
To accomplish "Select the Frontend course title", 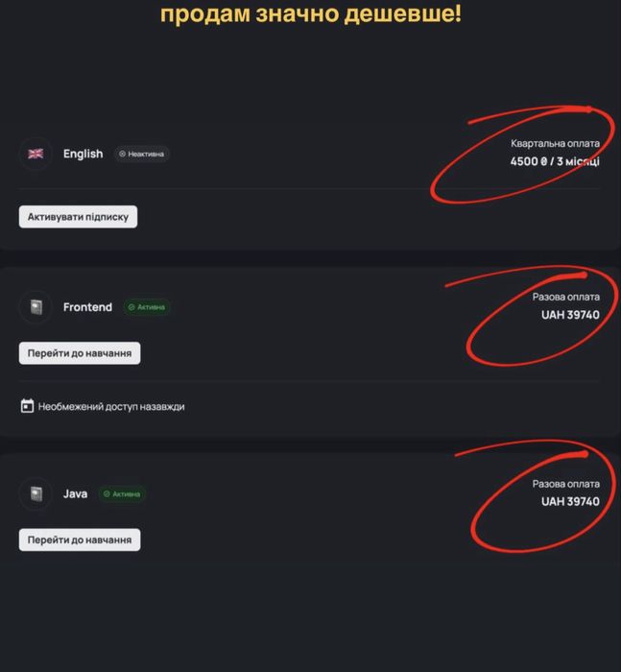I will point(87,307).
